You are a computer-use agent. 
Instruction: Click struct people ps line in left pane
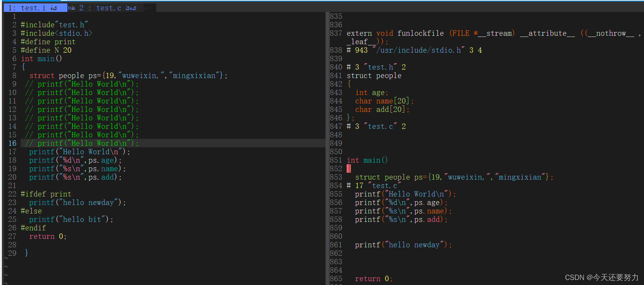coord(128,76)
